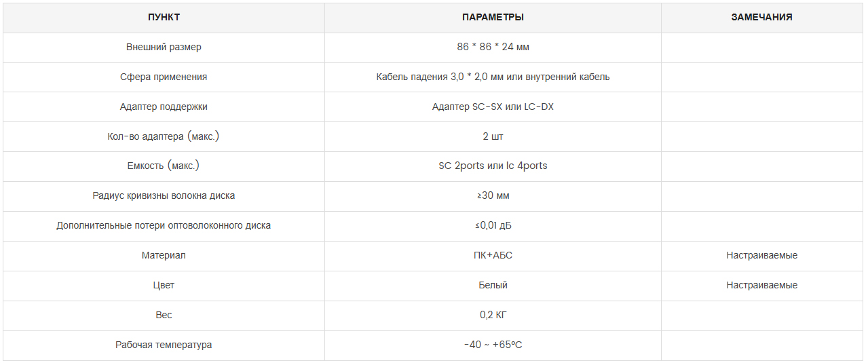Click the ЗАМЕЧАНИЯ column header
868x363 pixels.
(761, 18)
